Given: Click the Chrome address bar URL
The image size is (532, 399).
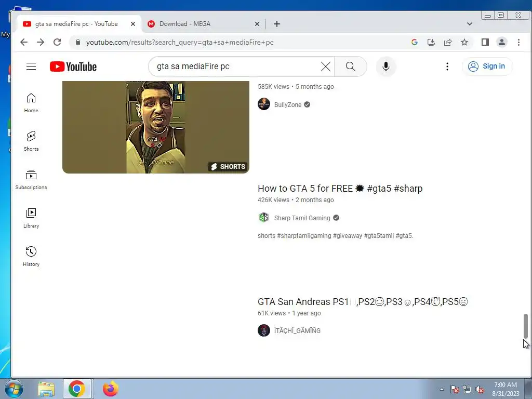Looking at the screenshot, I should [x=179, y=43].
